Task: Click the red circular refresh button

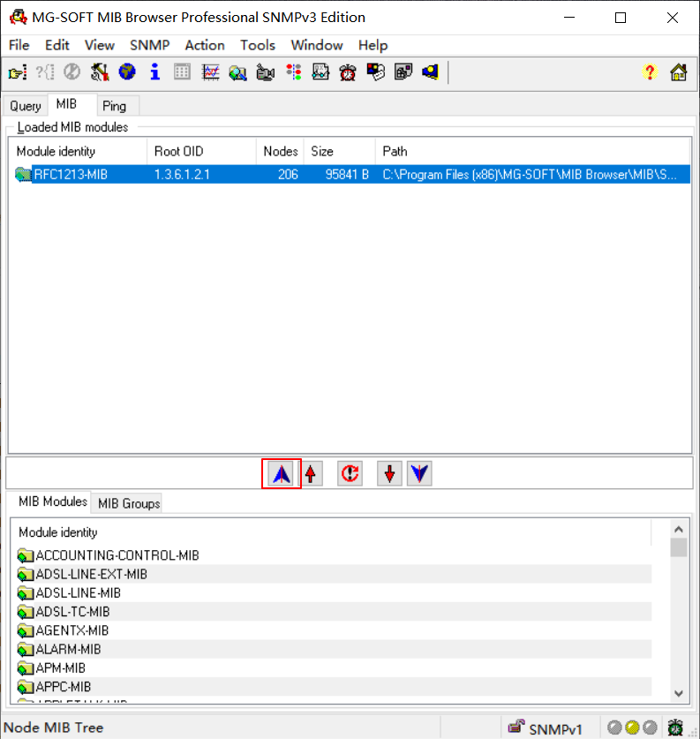Action: pos(350,473)
